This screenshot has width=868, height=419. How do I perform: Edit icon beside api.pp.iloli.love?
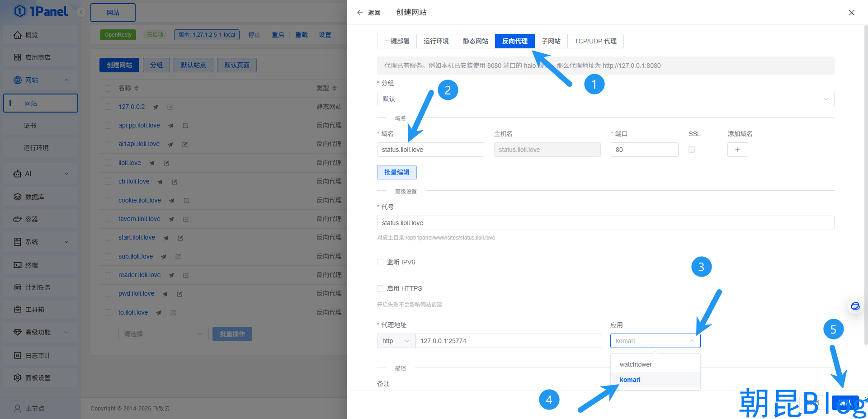pyautogui.click(x=185, y=126)
